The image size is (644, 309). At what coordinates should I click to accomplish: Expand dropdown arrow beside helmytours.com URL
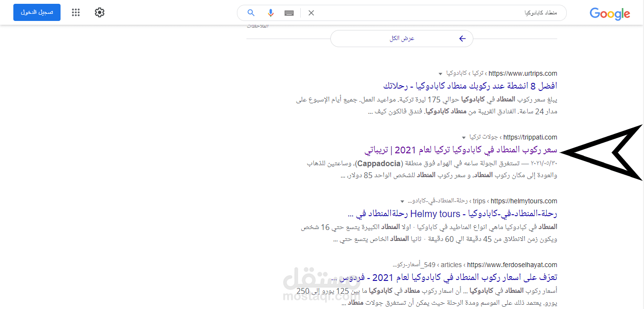(x=403, y=201)
